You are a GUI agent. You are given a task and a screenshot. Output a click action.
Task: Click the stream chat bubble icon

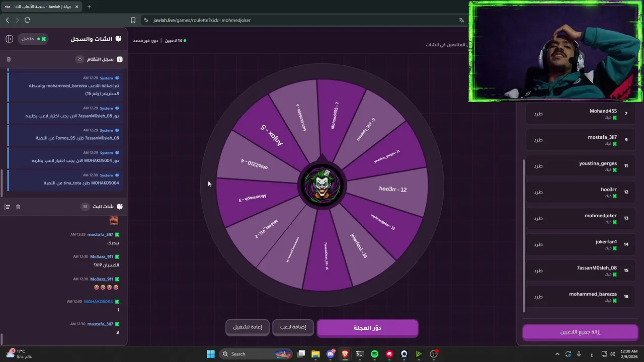click(120, 207)
